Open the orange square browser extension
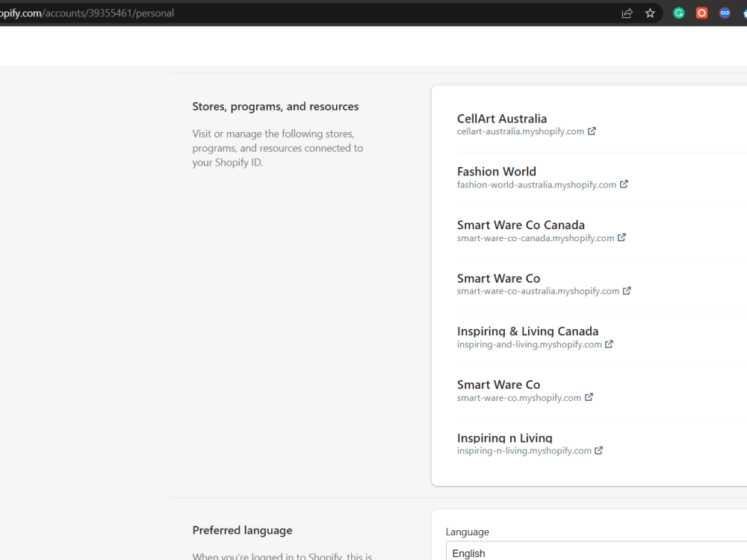The width and height of the screenshot is (747, 560). pyautogui.click(x=701, y=13)
